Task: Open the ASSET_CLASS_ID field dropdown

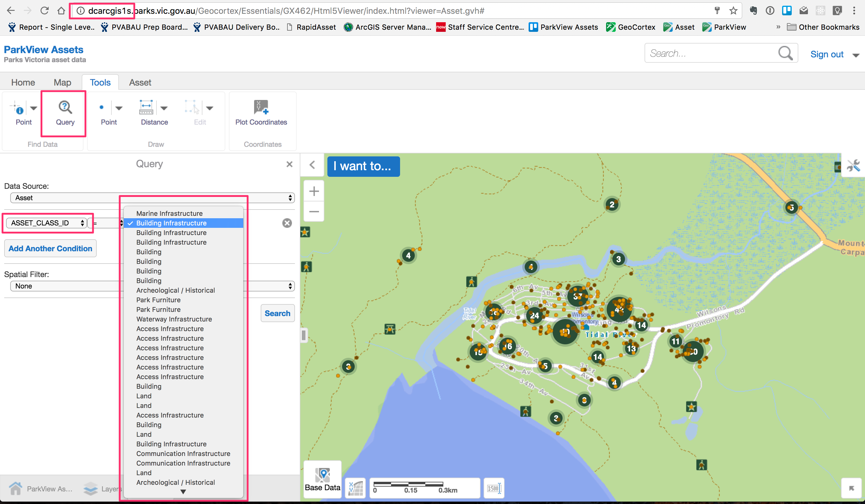Action: [x=46, y=223]
